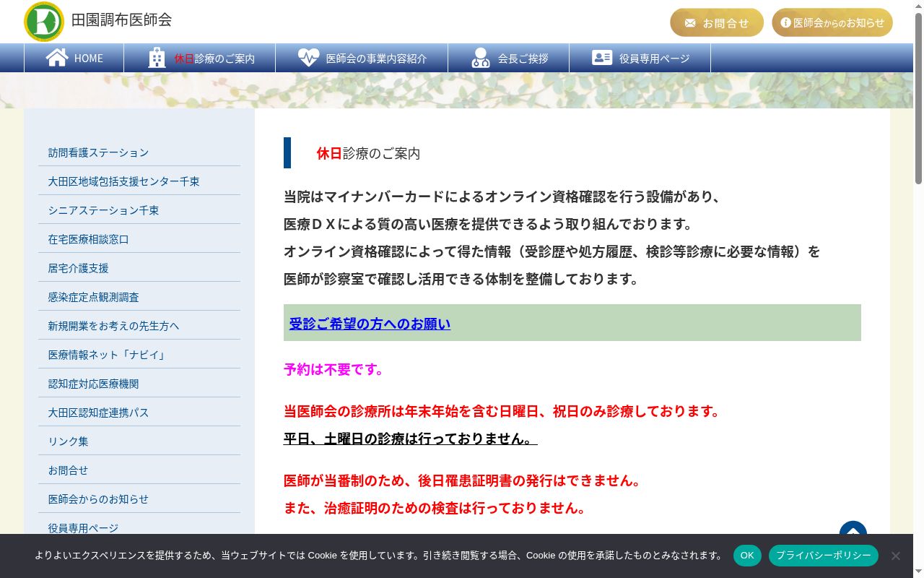This screenshot has width=924, height=578.
Task: Click the 田園調布医師会 site title text
Action: click(121, 20)
